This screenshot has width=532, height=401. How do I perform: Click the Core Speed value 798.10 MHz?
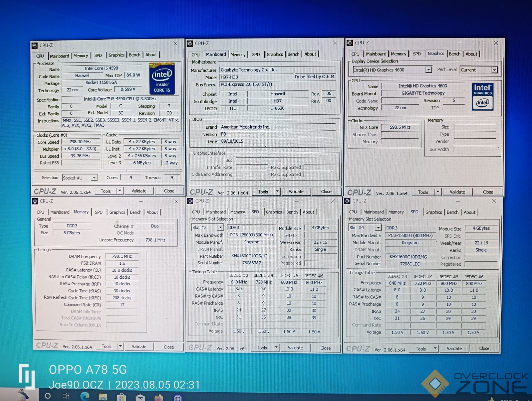click(x=80, y=142)
